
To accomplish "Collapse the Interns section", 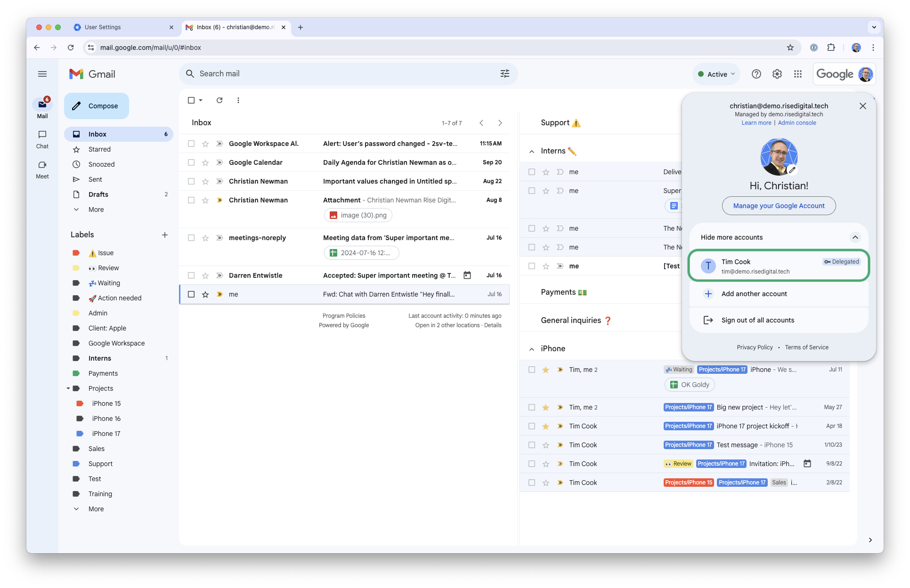I will [x=531, y=151].
